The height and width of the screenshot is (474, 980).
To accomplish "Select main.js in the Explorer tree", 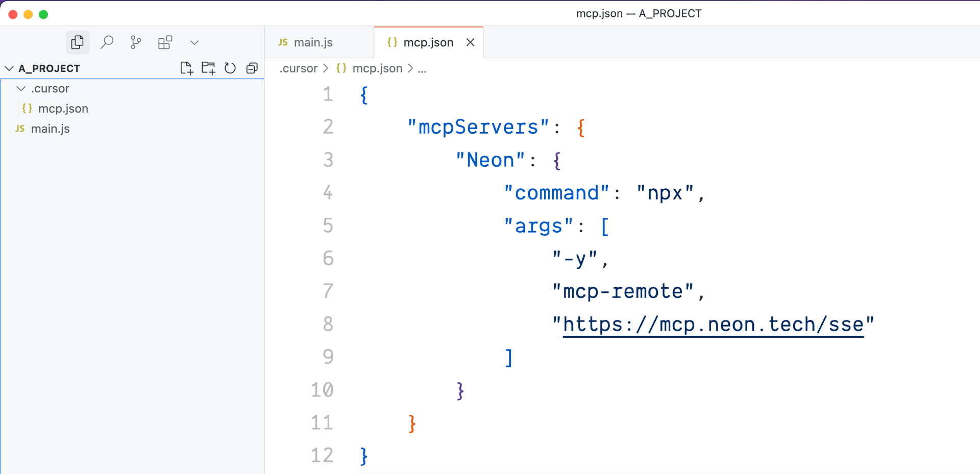I will click(x=50, y=129).
